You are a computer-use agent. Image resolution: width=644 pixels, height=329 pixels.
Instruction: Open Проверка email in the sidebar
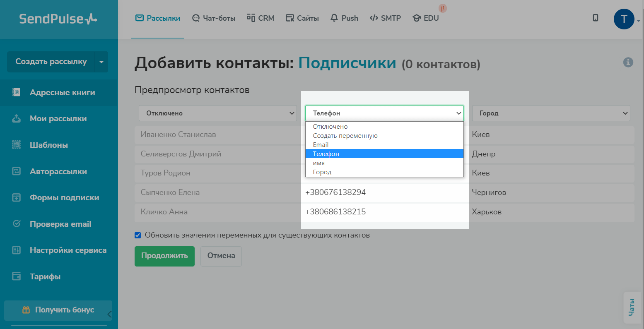[x=60, y=224]
